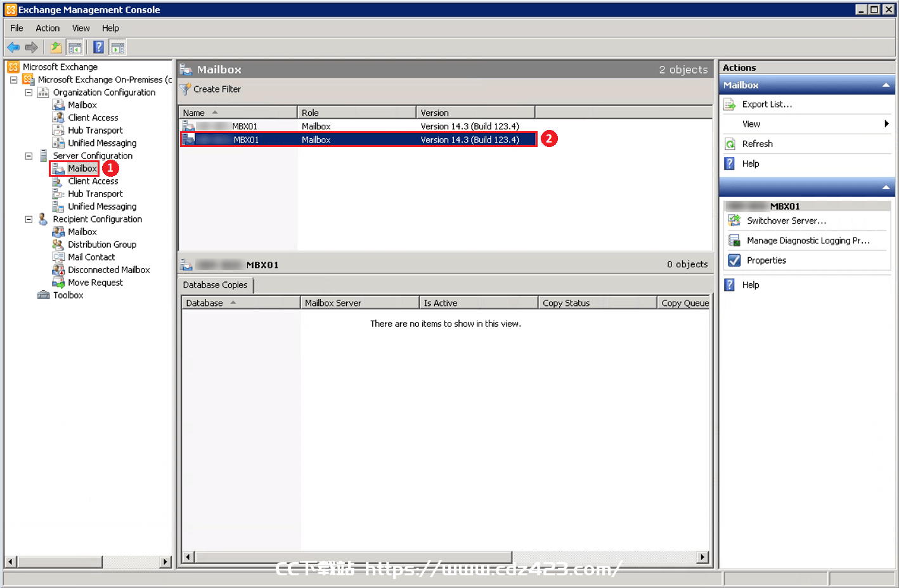
Task: Select the highlighted MBX01 server row
Action: [358, 139]
